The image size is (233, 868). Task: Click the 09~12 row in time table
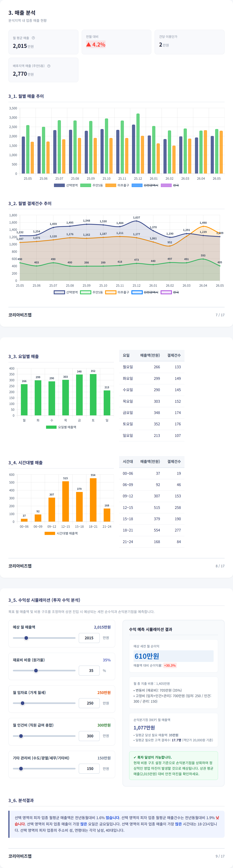(x=152, y=496)
